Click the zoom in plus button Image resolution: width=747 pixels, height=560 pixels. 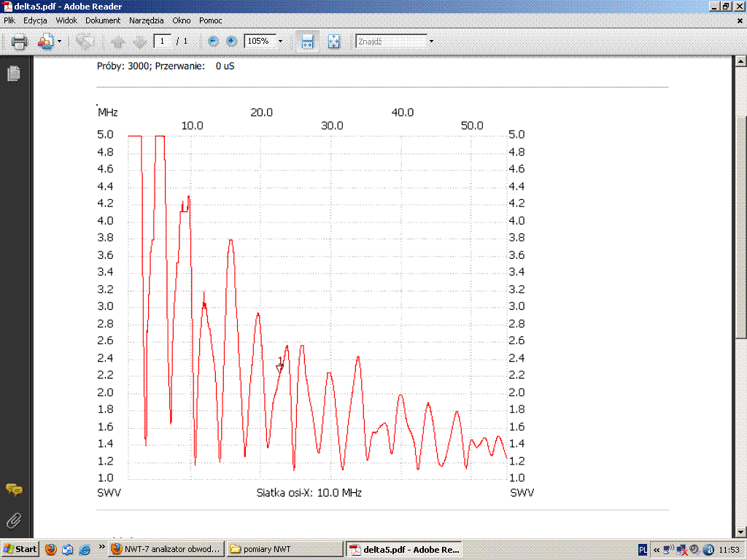tap(231, 42)
